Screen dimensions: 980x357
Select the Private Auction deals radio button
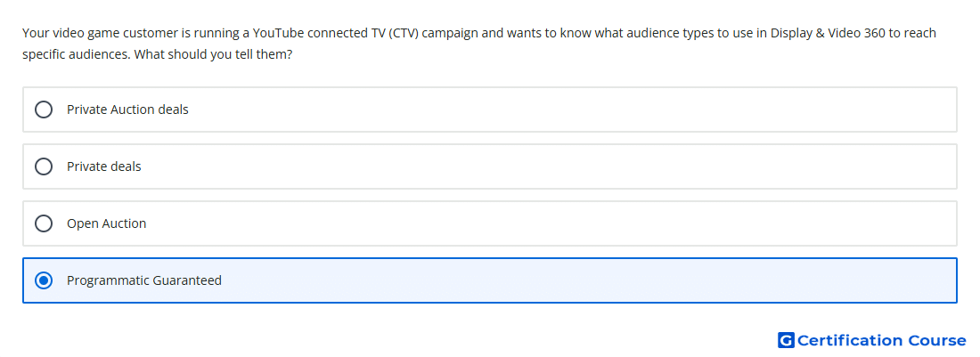43,110
